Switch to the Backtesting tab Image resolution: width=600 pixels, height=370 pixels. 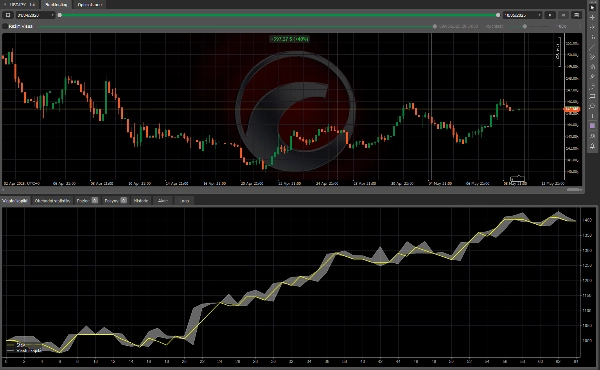click(x=56, y=5)
